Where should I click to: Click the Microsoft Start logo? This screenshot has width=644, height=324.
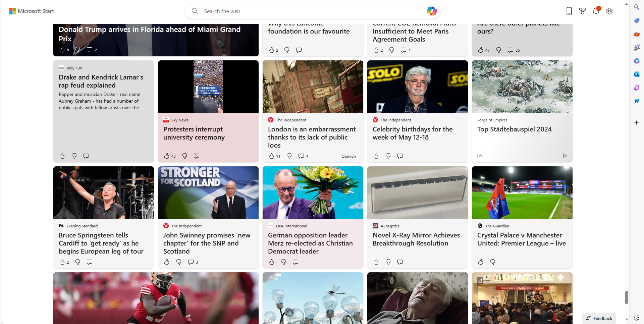[x=32, y=11]
